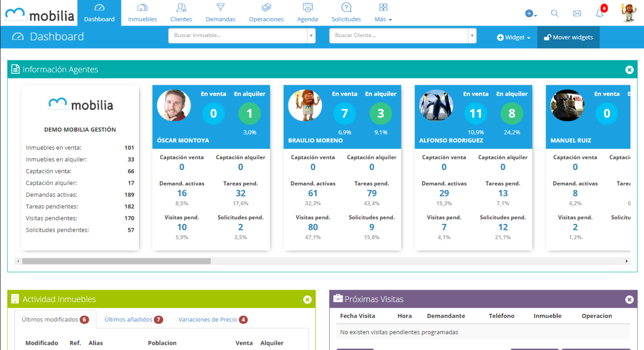
Task: Click Braulio Moreno's 61 active demands
Action: click(x=313, y=193)
